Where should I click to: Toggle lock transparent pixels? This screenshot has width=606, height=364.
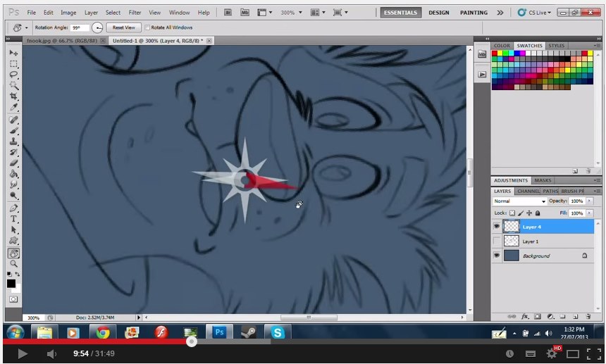(512, 213)
